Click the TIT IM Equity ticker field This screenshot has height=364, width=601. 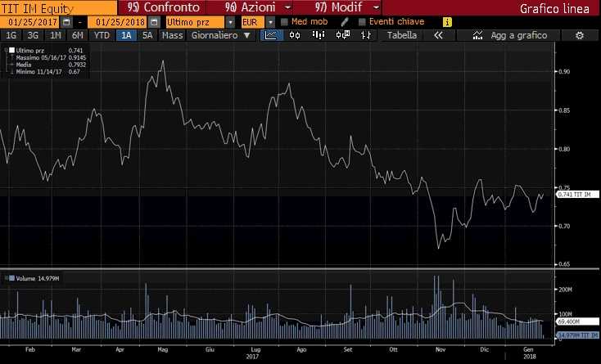[58, 7]
